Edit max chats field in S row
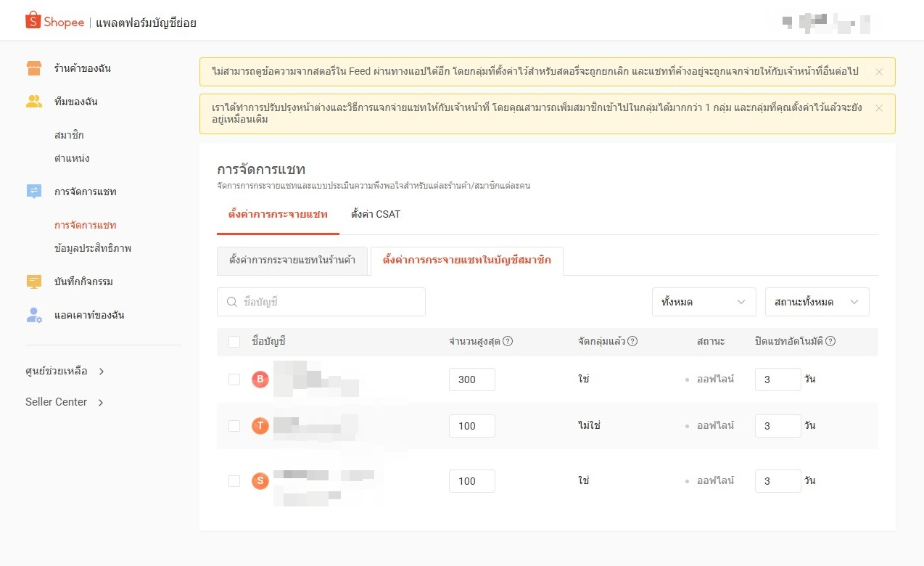 pos(472,481)
